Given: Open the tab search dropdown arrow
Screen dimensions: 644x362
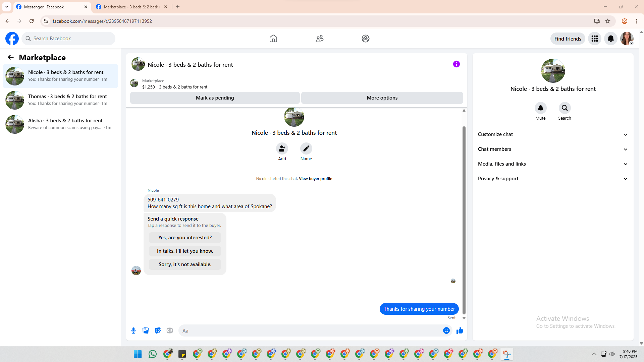Looking at the screenshot, I should [x=7, y=7].
